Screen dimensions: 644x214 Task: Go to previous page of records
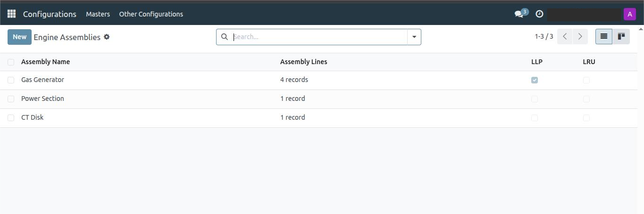[565, 36]
